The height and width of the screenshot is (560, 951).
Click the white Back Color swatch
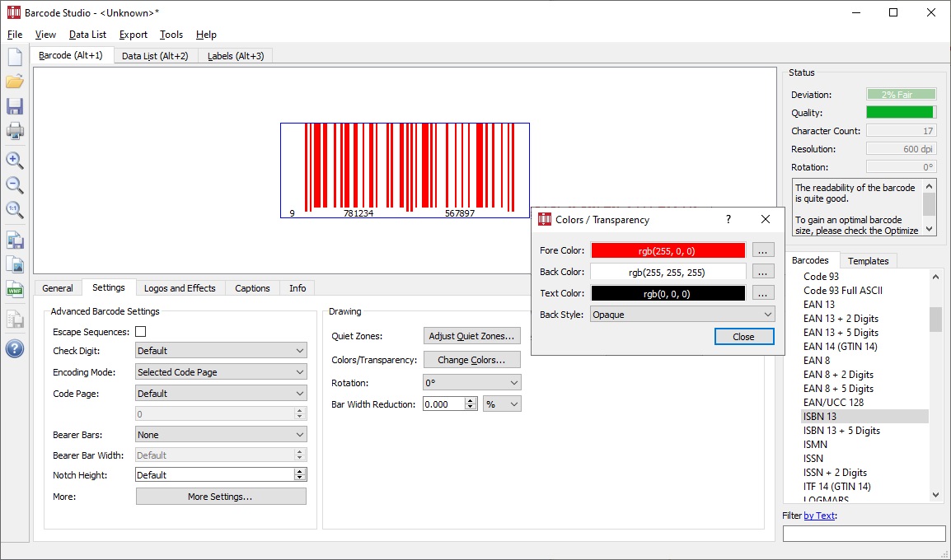click(x=668, y=272)
